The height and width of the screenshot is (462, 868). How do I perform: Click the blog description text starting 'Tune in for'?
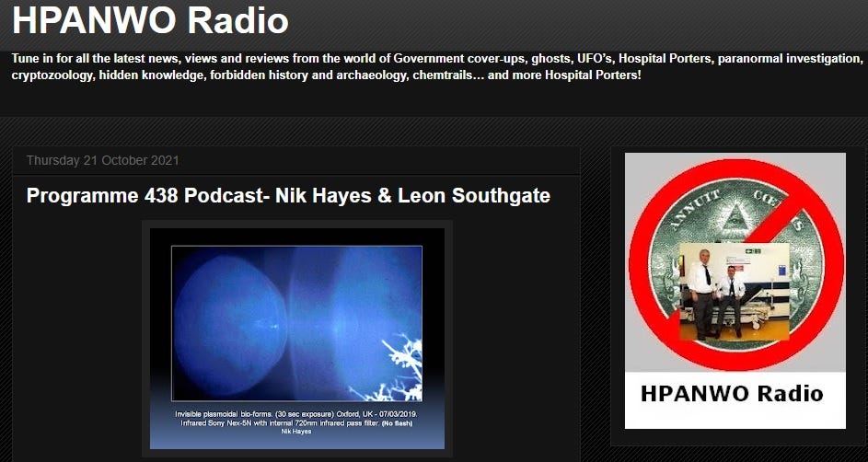437,67
